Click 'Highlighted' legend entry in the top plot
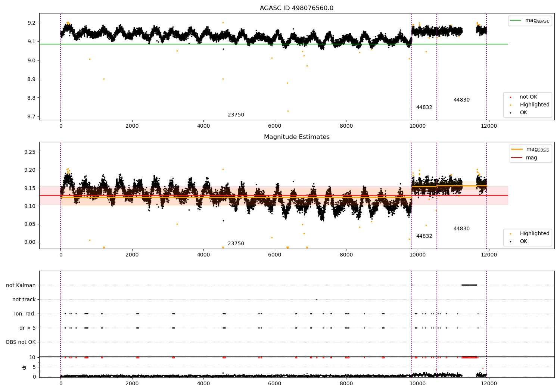The image size is (560, 392). (535, 105)
